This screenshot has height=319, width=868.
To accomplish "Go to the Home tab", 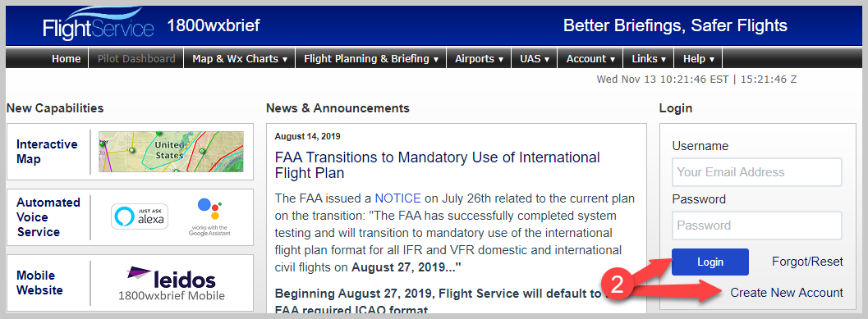I will coord(67,58).
